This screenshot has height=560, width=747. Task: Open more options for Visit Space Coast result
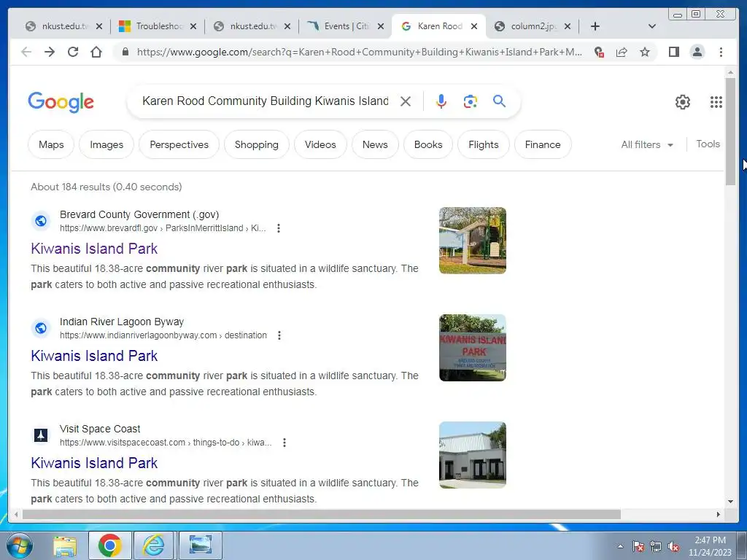[x=285, y=443]
